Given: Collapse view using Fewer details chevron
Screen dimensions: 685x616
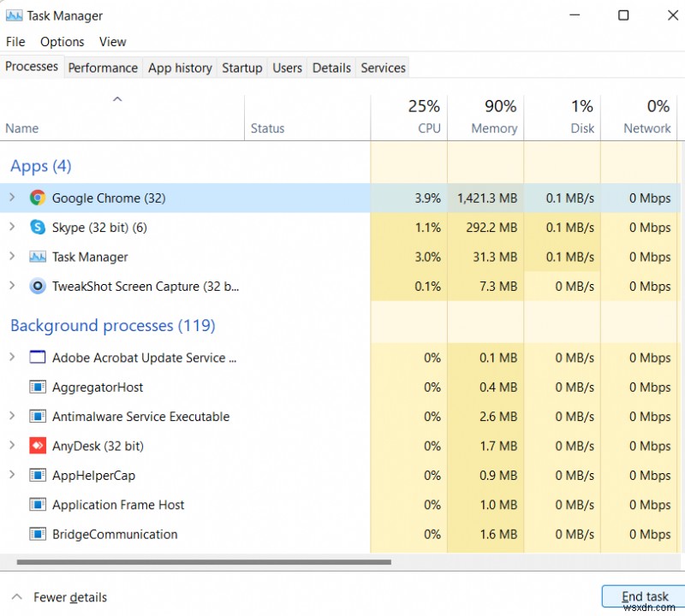Looking at the screenshot, I should click(x=16, y=596).
